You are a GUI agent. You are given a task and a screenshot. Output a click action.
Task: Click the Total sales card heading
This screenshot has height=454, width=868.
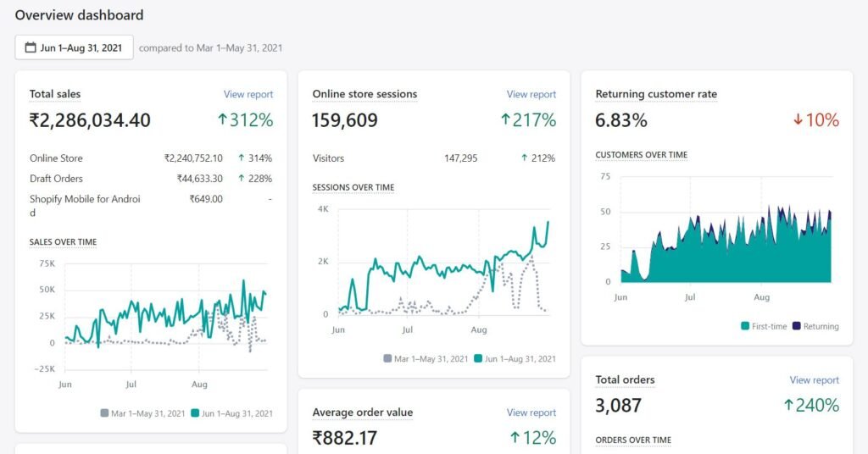pos(55,95)
